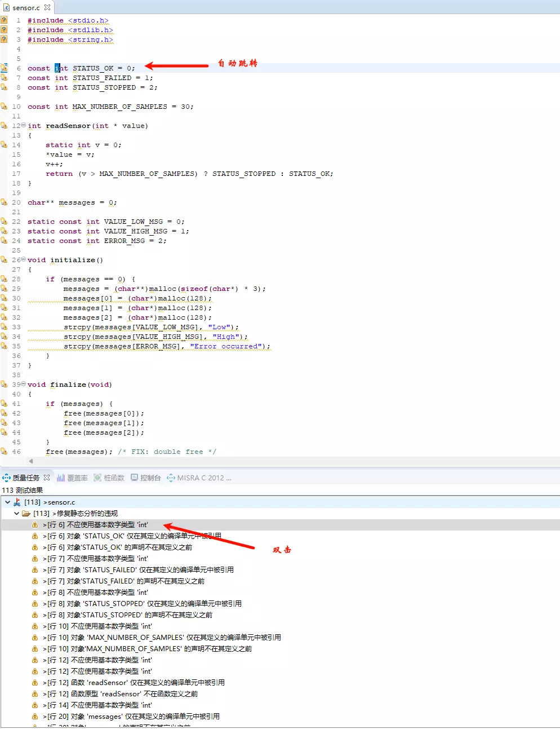
Task: Open the MISRA C 2012 tab
Action: point(199,478)
